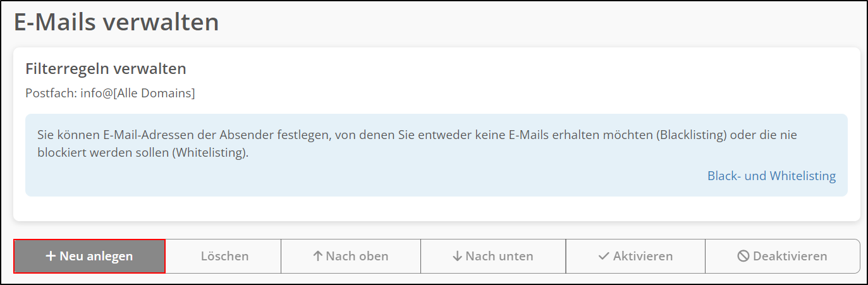Viewport: 868px width, 285px height.
Task: Click the 'blockiert werden sollen' text line
Action: tap(142, 153)
